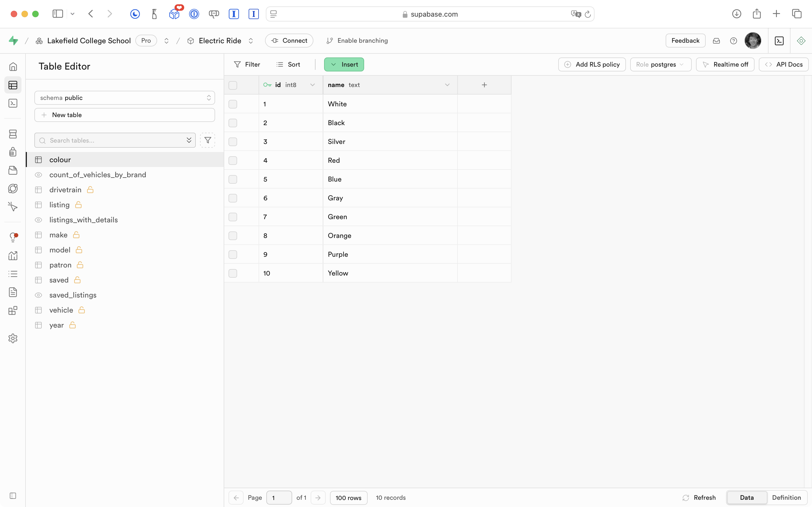Add new column with plus icon
The height and width of the screenshot is (507, 812).
(484, 85)
